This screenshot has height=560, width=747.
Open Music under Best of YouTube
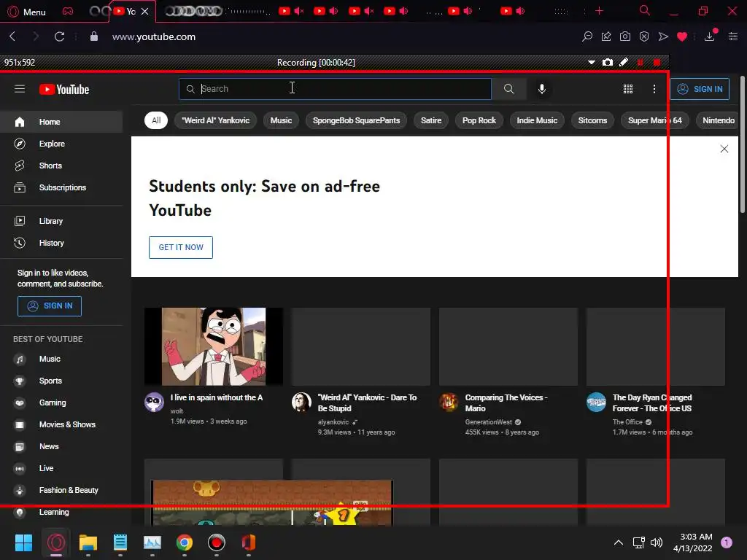click(x=61, y=359)
